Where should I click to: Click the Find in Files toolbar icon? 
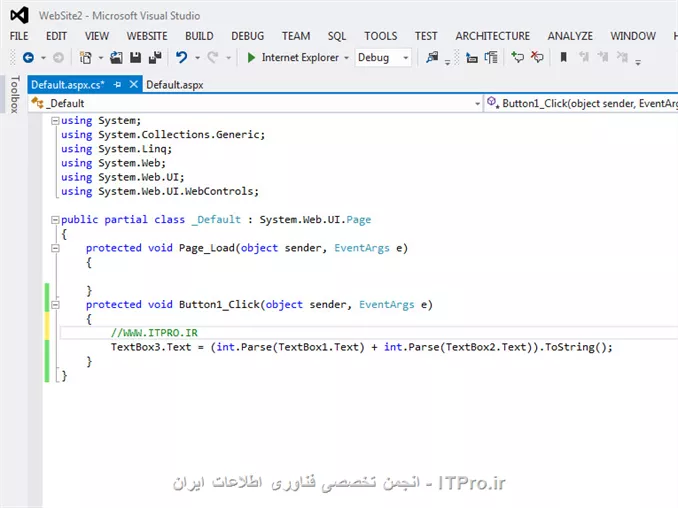coord(432,57)
